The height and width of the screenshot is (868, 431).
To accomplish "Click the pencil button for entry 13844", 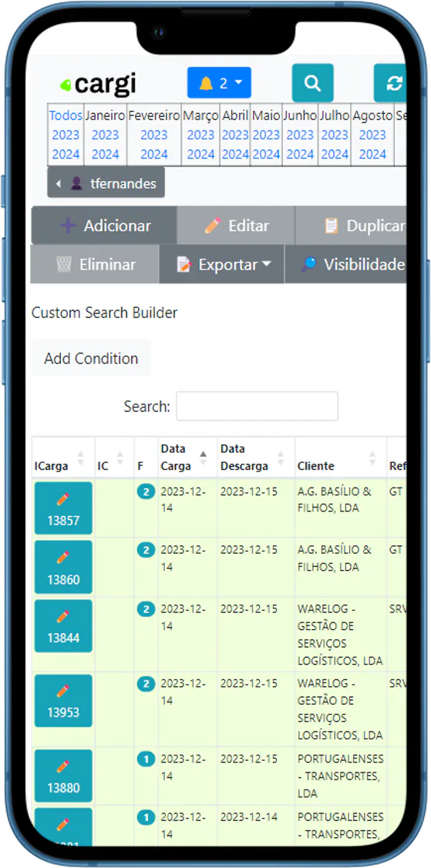I will pos(63,625).
